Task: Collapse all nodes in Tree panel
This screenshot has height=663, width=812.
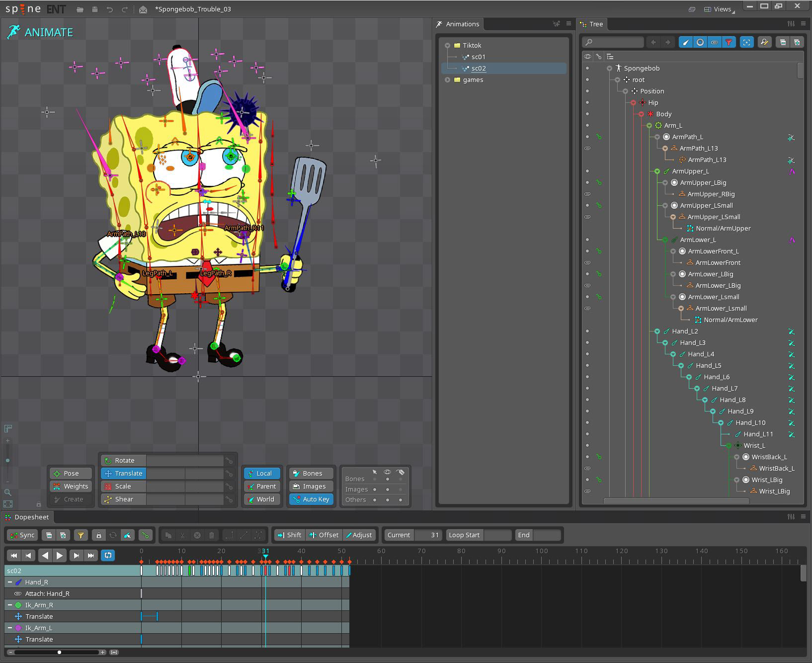Action: pyautogui.click(x=782, y=42)
